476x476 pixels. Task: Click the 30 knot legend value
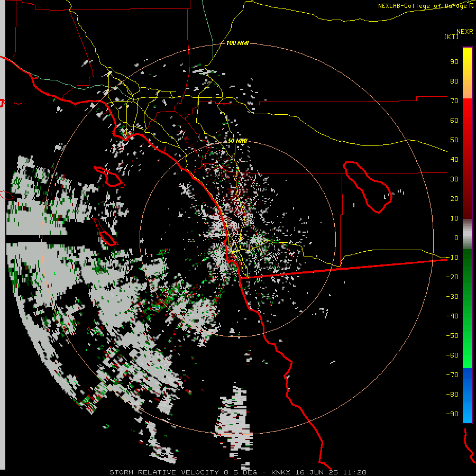point(454,179)
